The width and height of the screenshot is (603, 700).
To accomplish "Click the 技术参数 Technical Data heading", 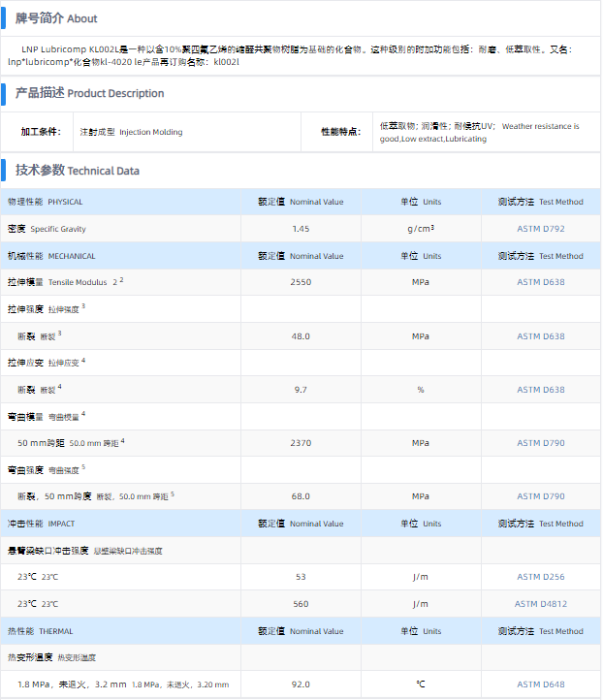I will pyautogui.click(x=77, y=171).
